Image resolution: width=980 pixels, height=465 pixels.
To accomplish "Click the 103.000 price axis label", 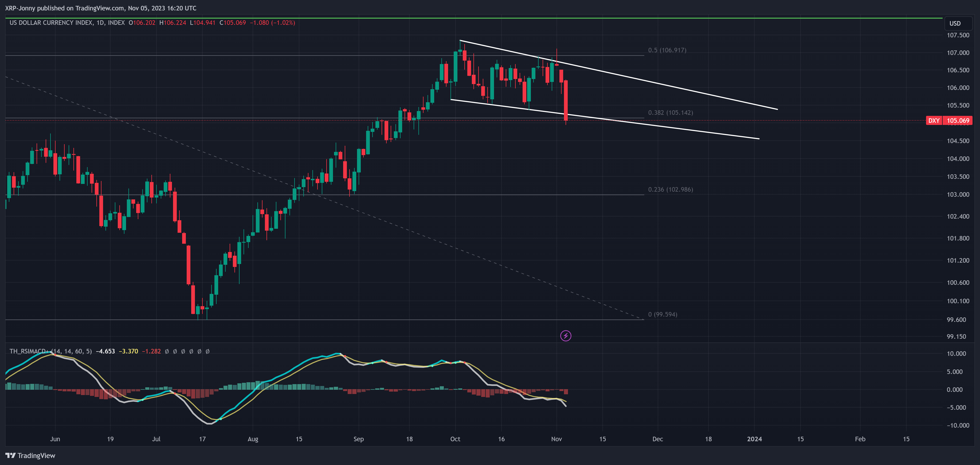I will pyautogui.click(x=958, y=194).
